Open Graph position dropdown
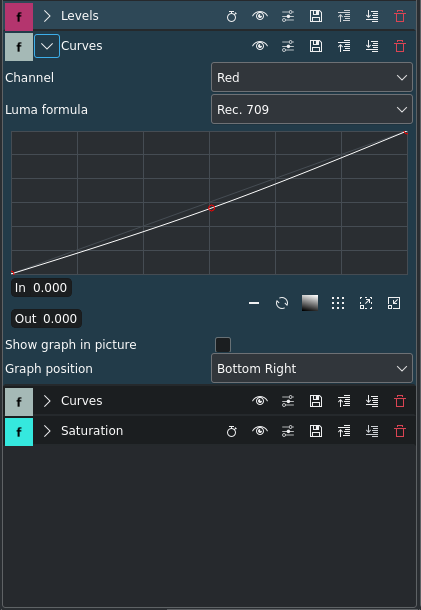The height and width of the screenshot is (610, 421). click(312, 368)
